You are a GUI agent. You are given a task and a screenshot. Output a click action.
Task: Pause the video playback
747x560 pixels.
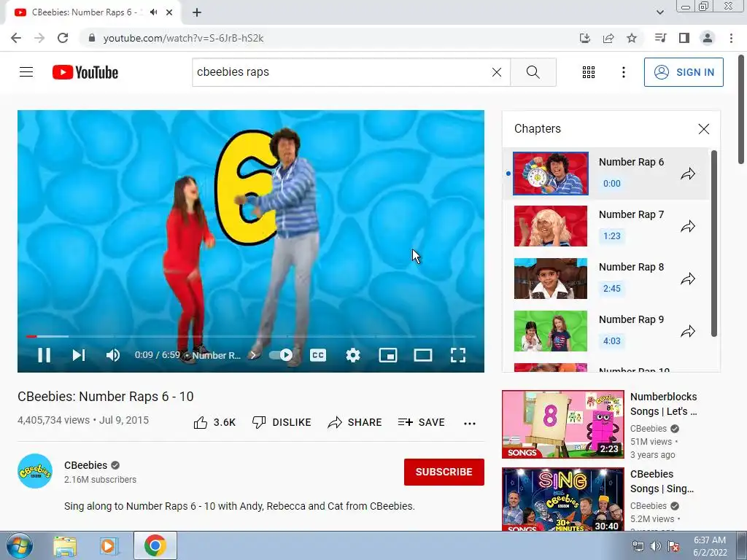pos(44,355)
